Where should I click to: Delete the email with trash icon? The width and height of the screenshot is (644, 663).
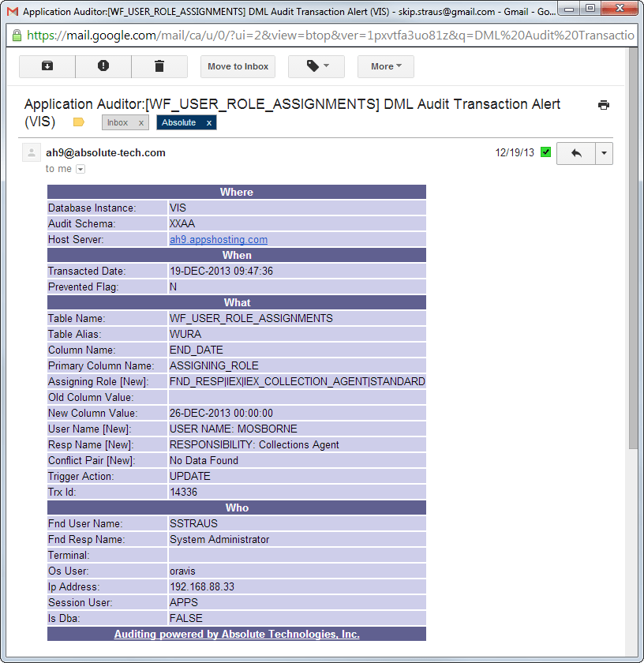(159, 66)
